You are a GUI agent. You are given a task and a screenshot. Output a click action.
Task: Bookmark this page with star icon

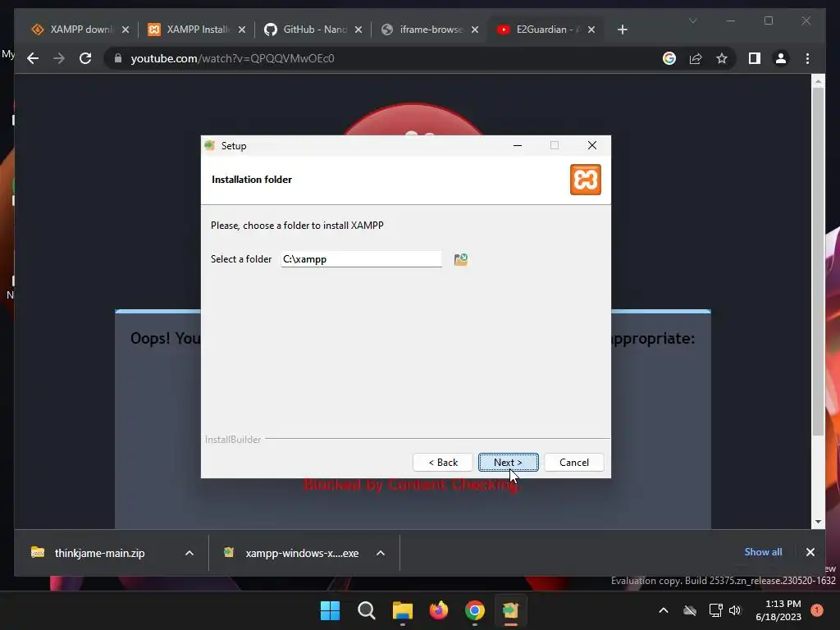(722, 58)
